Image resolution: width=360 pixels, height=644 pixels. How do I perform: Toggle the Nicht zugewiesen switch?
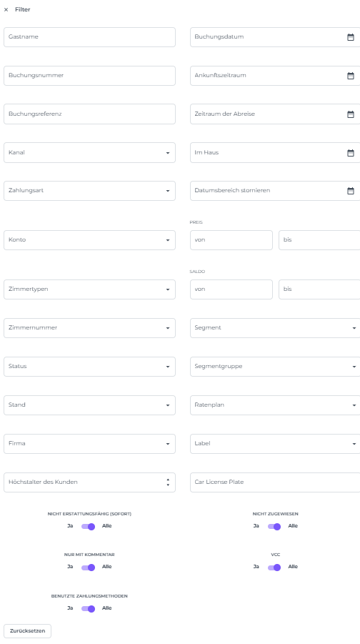(274, 527)
